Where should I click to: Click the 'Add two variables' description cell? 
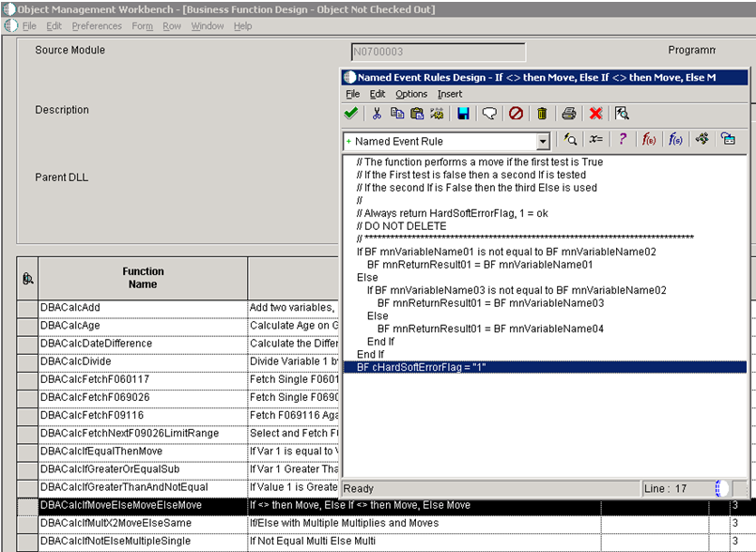(x=293, y=308)
